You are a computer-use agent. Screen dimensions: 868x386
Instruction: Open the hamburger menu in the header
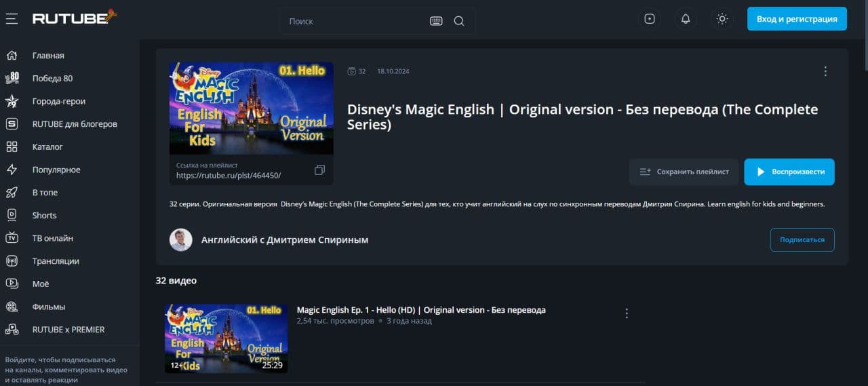click(12, 19)
